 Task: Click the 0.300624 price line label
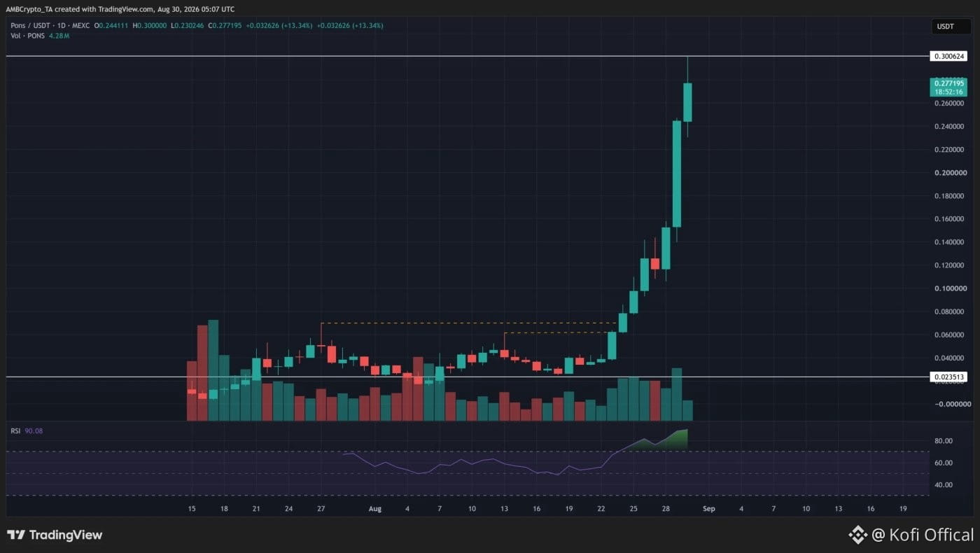(x=948, y=56)
